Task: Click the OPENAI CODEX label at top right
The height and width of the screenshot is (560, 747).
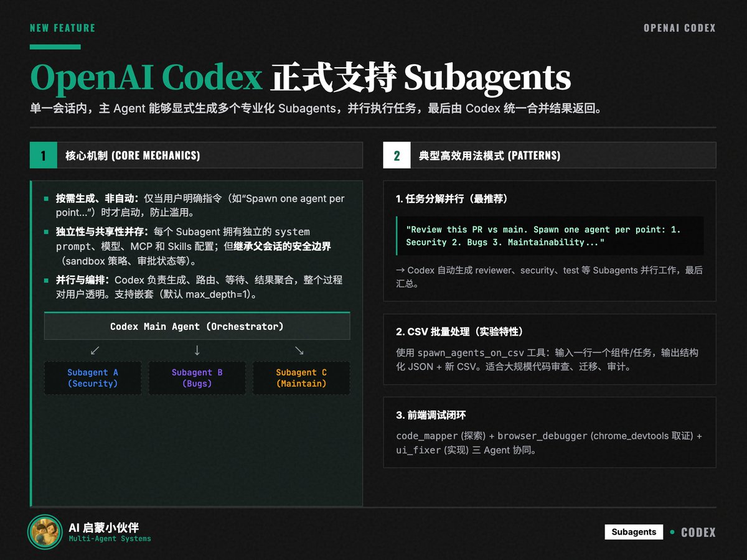Action: 680,28
